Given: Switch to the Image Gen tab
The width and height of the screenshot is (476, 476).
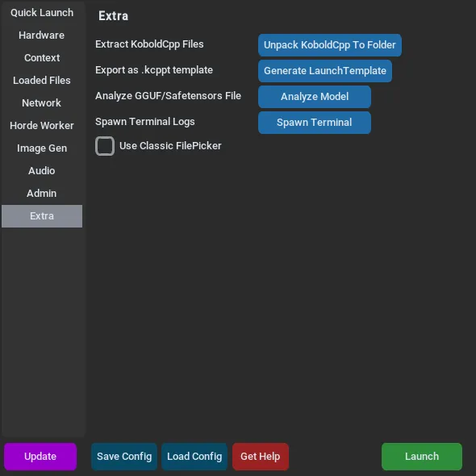Looking at the screenshot, I should (x=42, y=148).
